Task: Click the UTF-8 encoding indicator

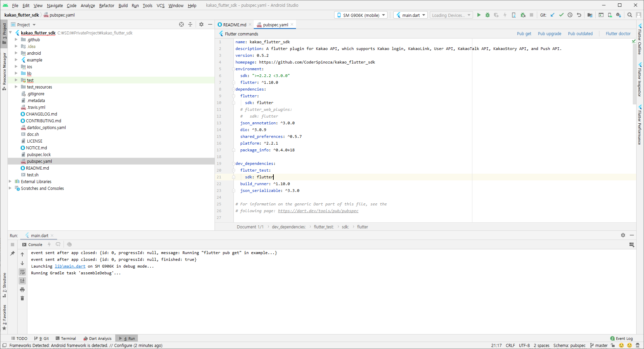Action: (x=524, y=345)
